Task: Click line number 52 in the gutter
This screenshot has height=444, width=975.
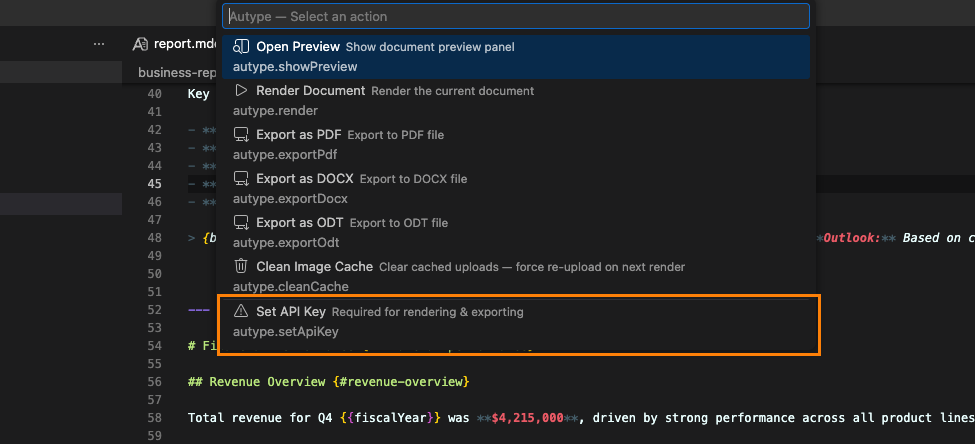Action: [154, 310]
